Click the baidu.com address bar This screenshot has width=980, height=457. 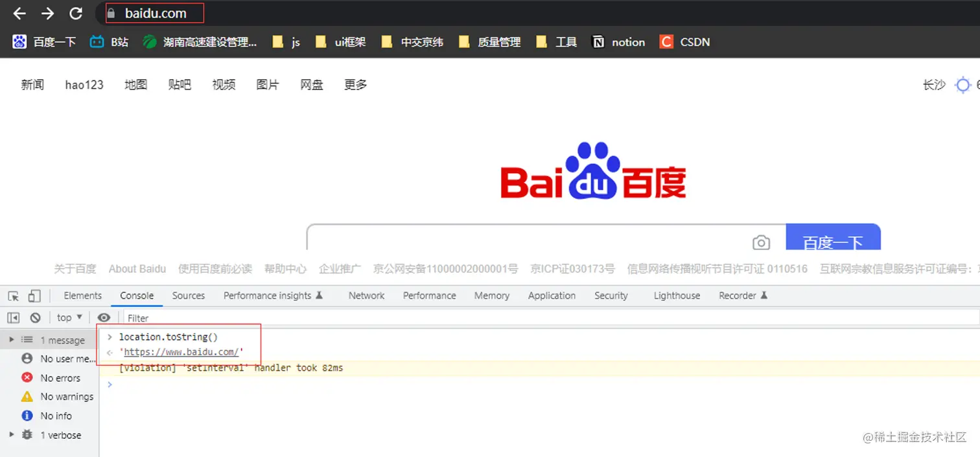(156, 13)
